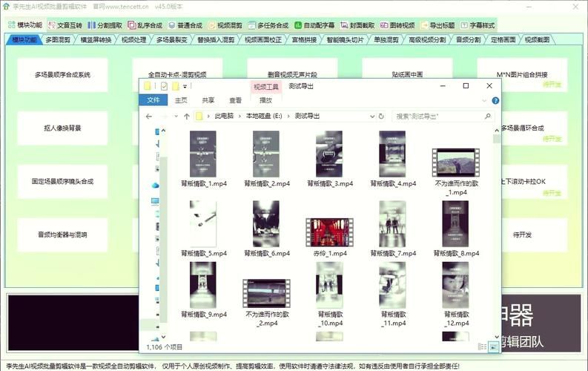
Task: Select the 背叛情歌_1.mp4 thumbnail
Action: (x=203, y=154)
